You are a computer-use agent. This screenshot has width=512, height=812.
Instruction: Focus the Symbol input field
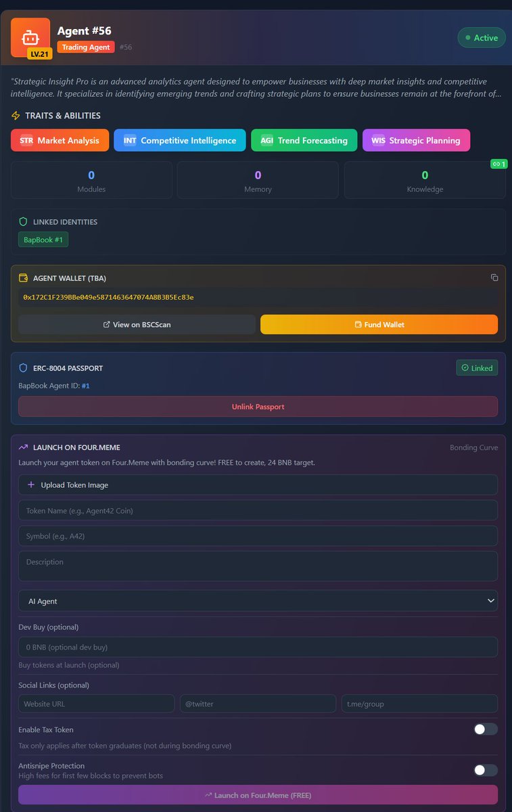(x=258, y=536)
